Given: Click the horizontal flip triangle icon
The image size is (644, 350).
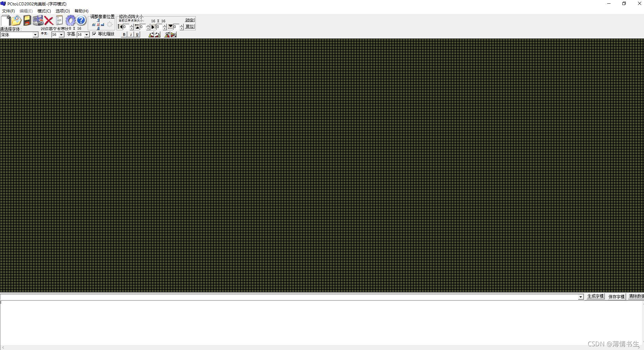Looking at the screenshot, I should [x=173, y=34].
